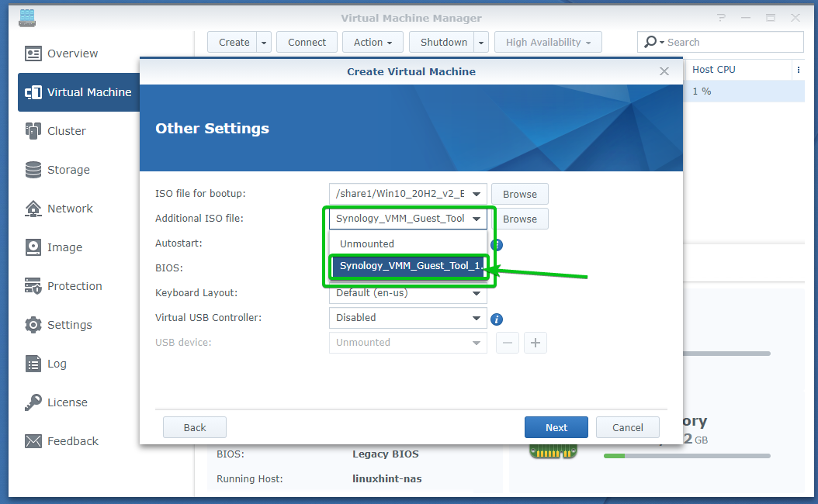Select the Virtual Machine sidebar icon
Viewport: 818px width, 504px height.
pyautogui.click(x=33, y=92)
